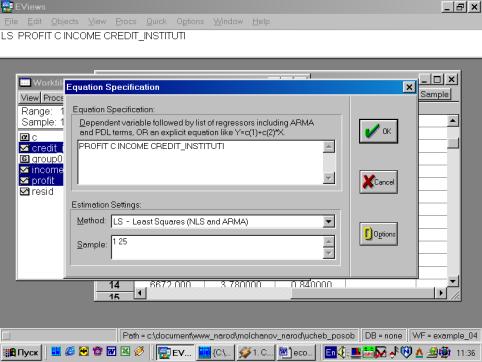
Task: Click the 3.780000 cell in row 14
Action: 241,284
